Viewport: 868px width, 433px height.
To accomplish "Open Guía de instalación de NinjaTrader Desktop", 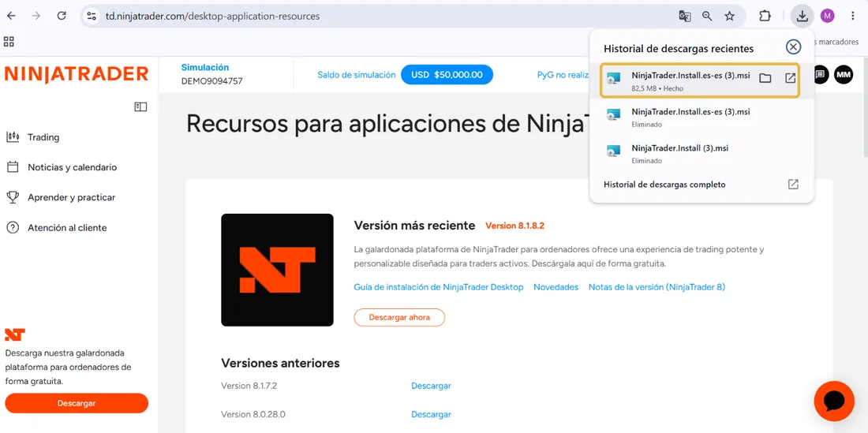I will pyautogui.click(x=439, y=287).
